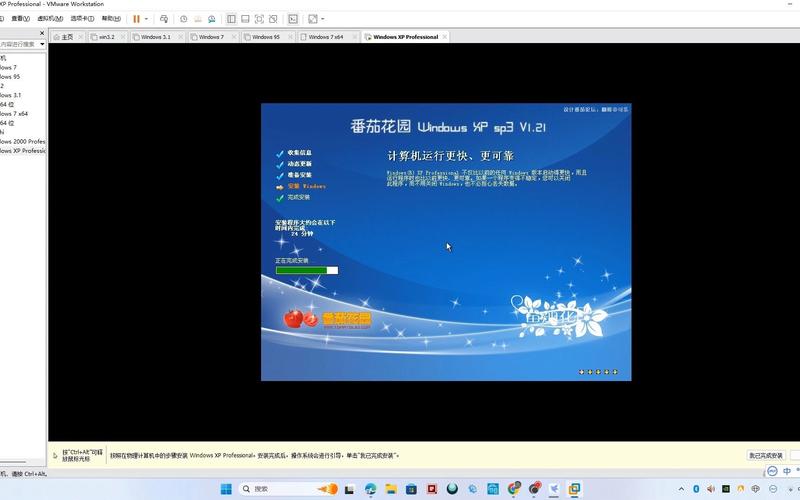Close the Windows 95 tab

(x=290, y=37)
